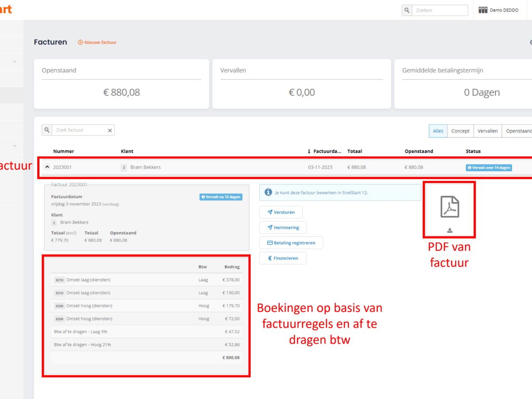The image size is (532, 399).
Task: Click the Betaling registreren button
Action: 291,243
